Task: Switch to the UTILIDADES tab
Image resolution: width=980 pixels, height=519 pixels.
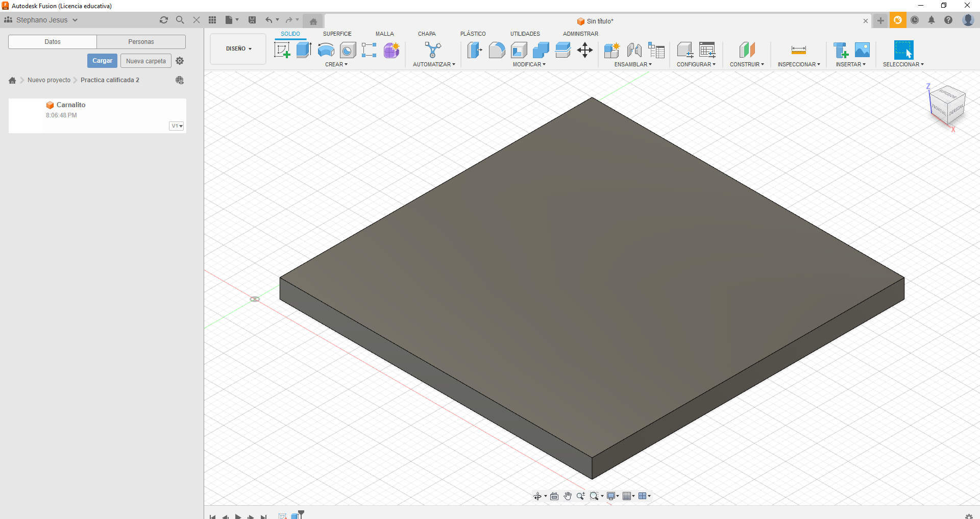Action: click(x=525, y=34)
